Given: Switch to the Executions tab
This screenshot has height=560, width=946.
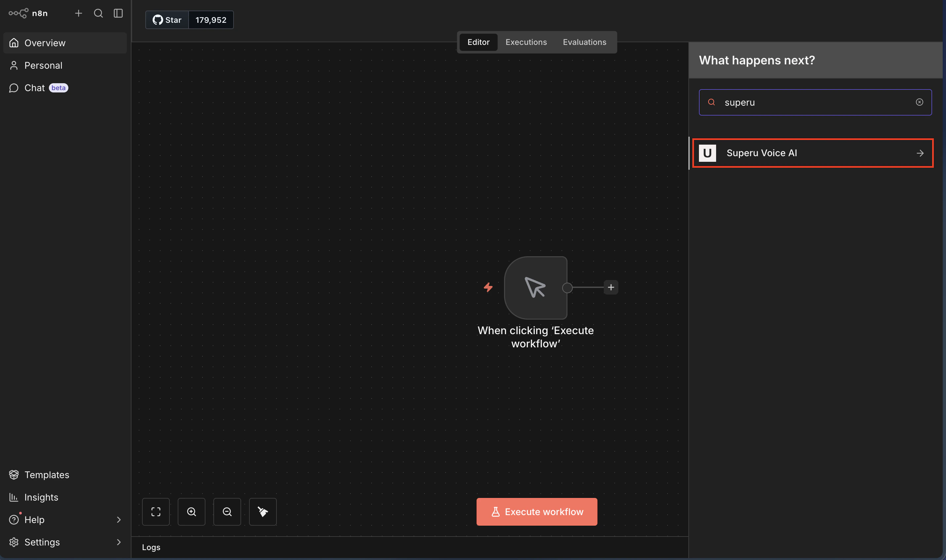Looking at the screenshot, I should coord(526,42).
